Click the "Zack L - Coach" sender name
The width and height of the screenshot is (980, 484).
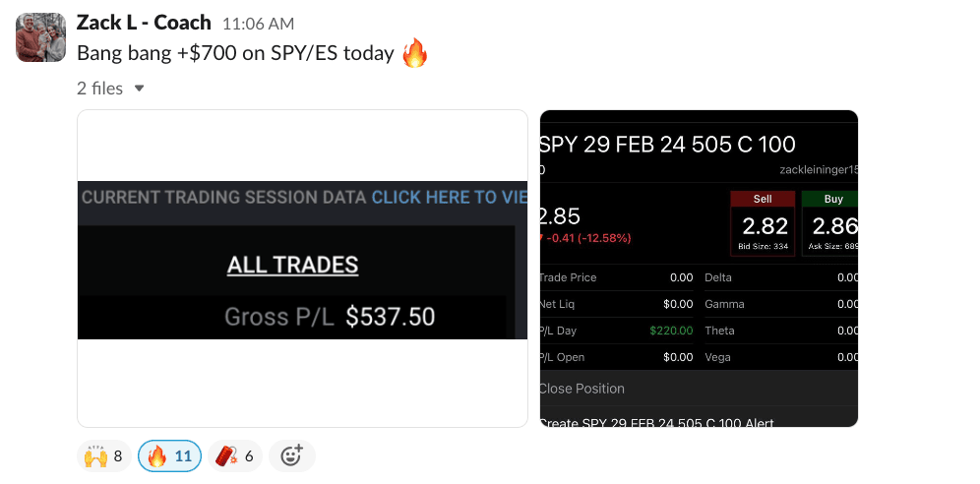point(144,23)
